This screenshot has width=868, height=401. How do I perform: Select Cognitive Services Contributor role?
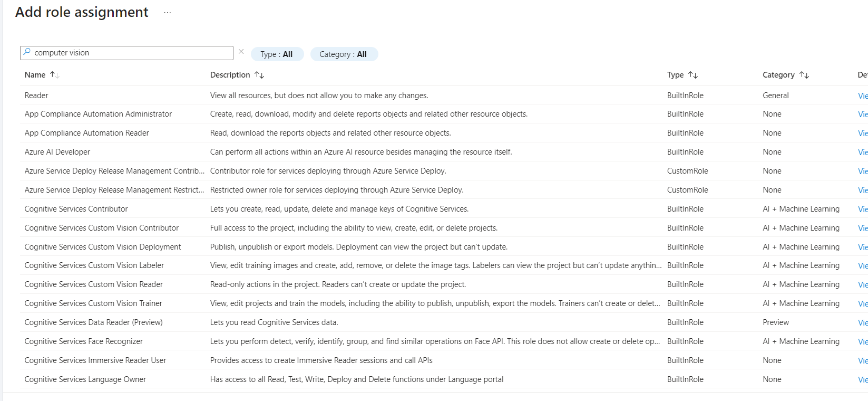coord(444,209)
